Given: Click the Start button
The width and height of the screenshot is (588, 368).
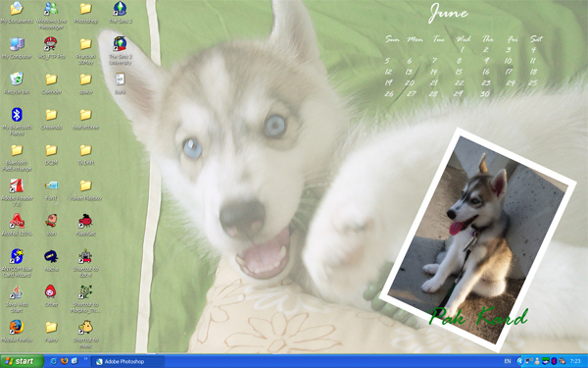Looking at the screenshot, I should pos(22,361).
